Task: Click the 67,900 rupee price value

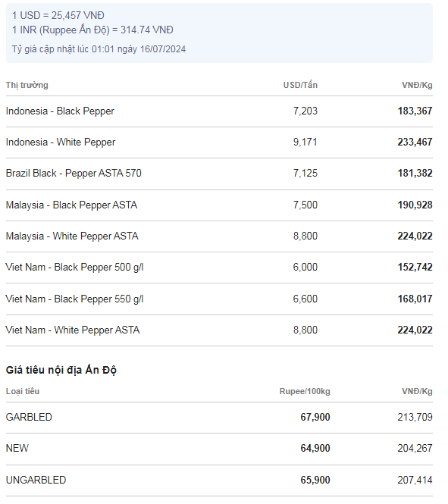Action: click(315, 418)
